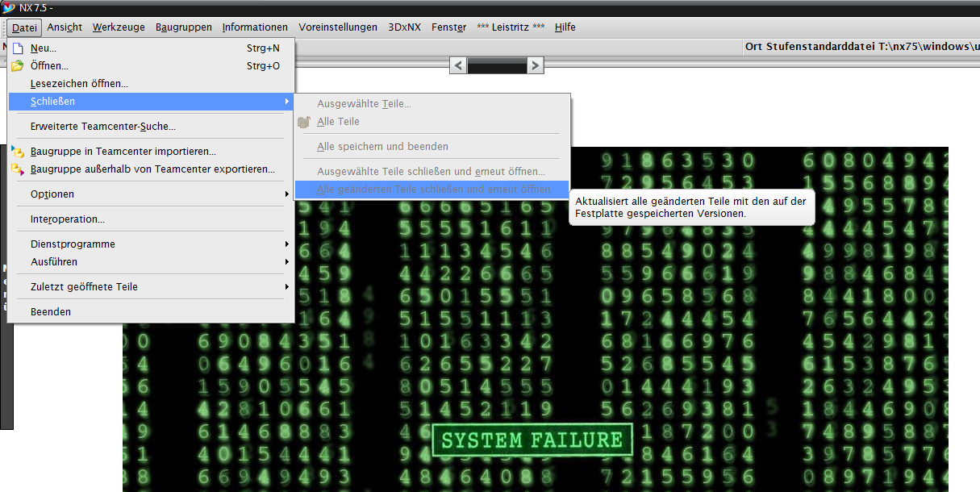The width and height of the screenshot is (980, 492).
Task: Click the blank page icon beside Neu
Action: [17, 48]
